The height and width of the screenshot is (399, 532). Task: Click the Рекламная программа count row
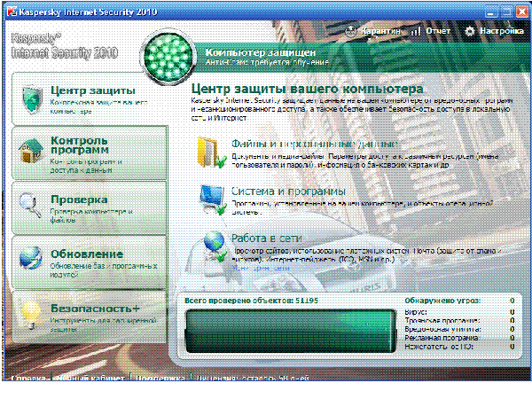coord(459,338)
